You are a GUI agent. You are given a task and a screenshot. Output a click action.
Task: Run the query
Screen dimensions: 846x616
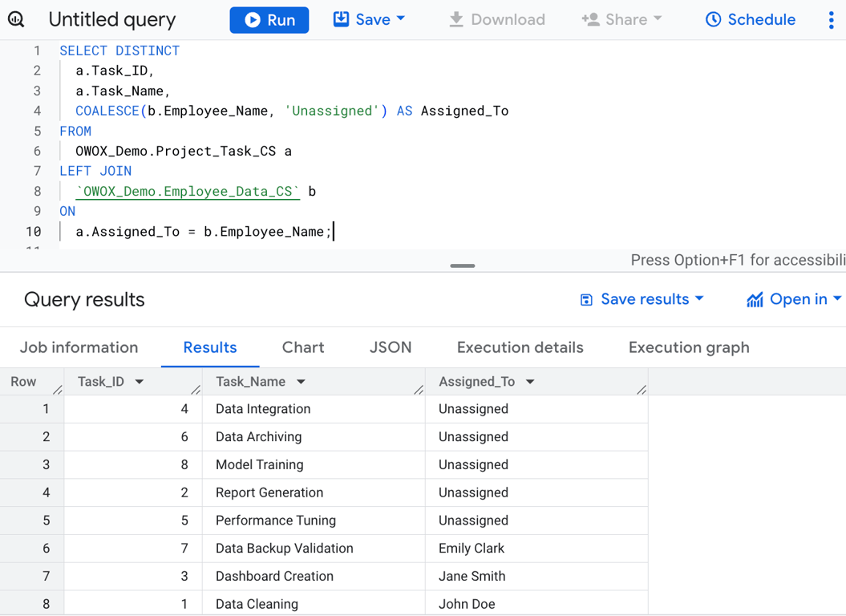(269, 20)
